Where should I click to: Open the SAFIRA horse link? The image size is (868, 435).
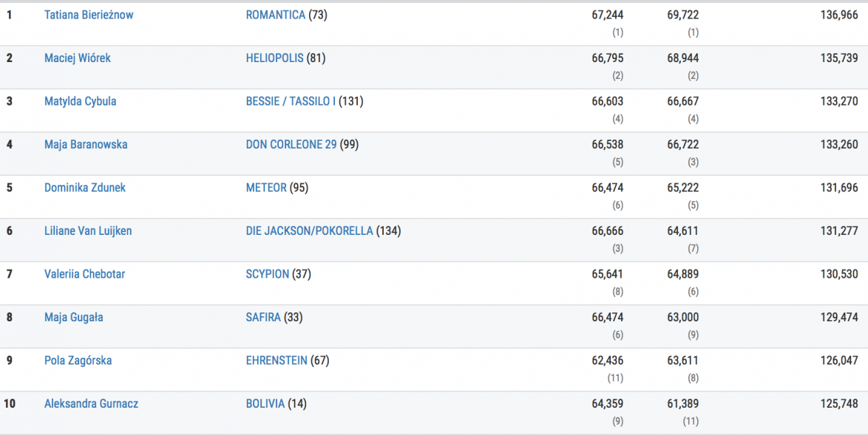pyautogui.click(x=263, y=318)
